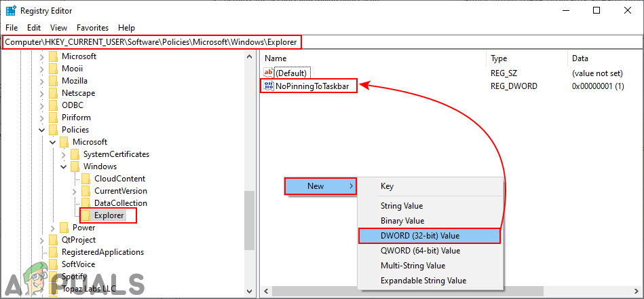The width and height of the screenshot is (644, 299).
Task: Click the Mozilla folder icon
Action: coord(54,81)
